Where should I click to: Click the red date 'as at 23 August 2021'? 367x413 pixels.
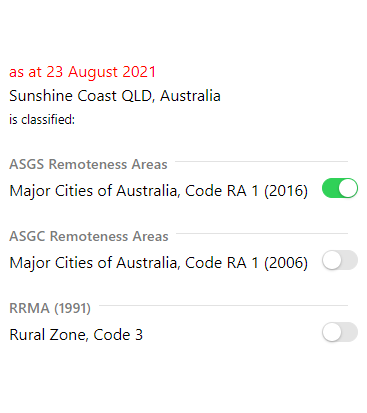(82, 72)
